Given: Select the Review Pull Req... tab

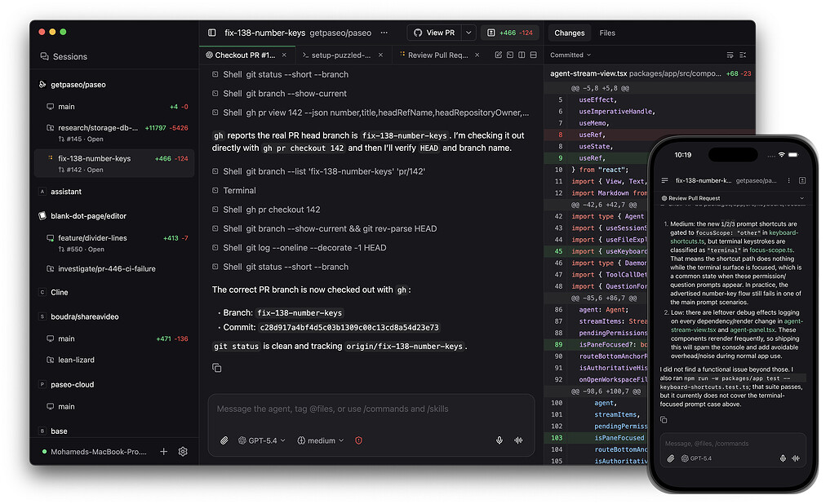Looking at the screenshot, I should coord(438,55).
